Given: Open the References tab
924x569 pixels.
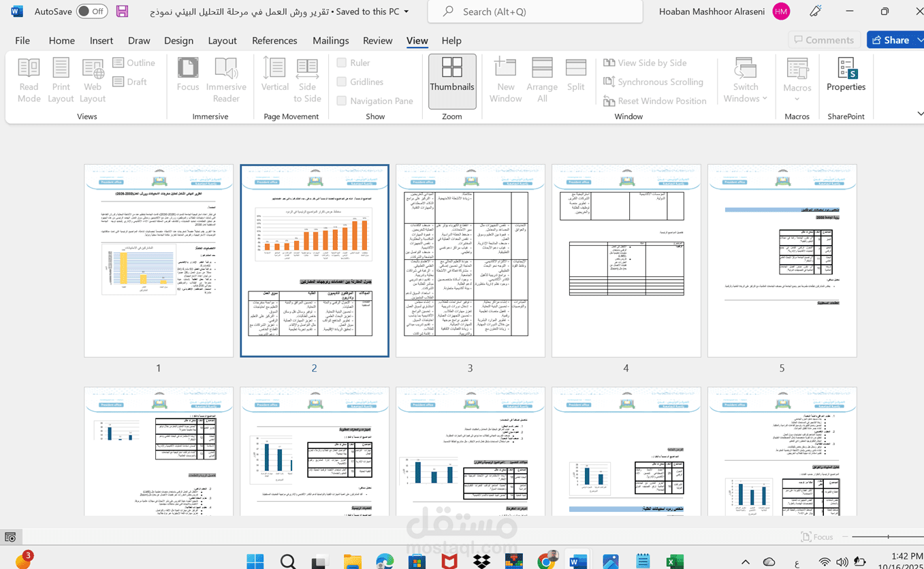Looking at the screenshot, I should click(x=274, y=40).
